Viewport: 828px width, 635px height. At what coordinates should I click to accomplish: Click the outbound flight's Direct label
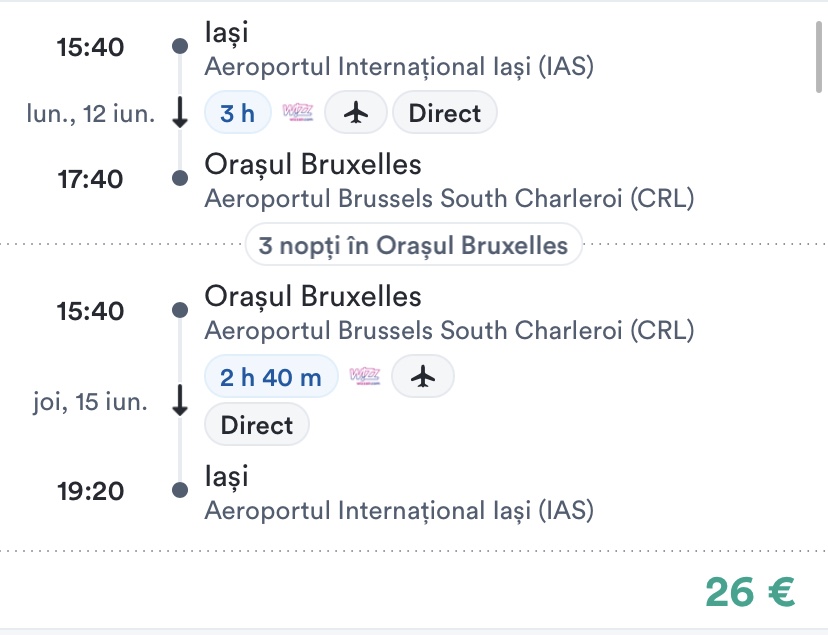[445, 113]
